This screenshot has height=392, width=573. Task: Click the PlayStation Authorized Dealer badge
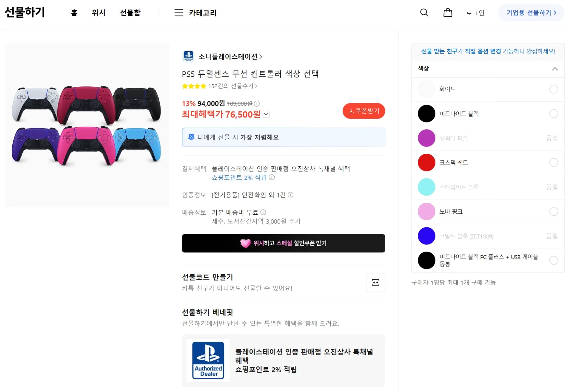pyautogui.click(x=208, y=360)
